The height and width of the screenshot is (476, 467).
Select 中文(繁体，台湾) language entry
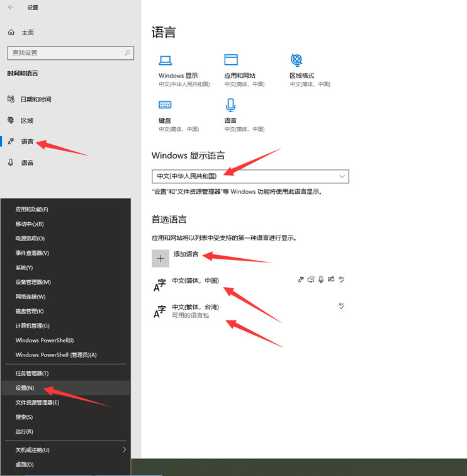click(x=195, y=307)
